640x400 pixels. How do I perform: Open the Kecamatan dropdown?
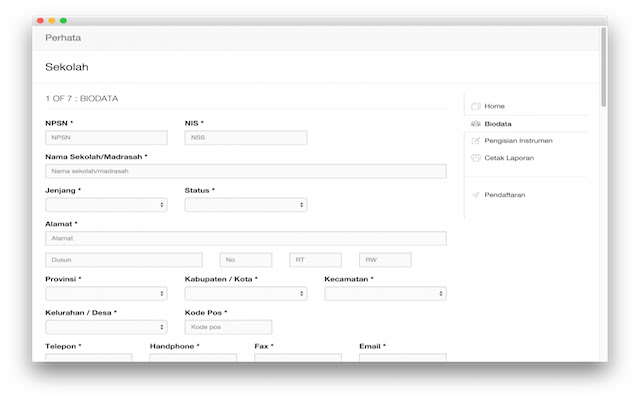385,293
